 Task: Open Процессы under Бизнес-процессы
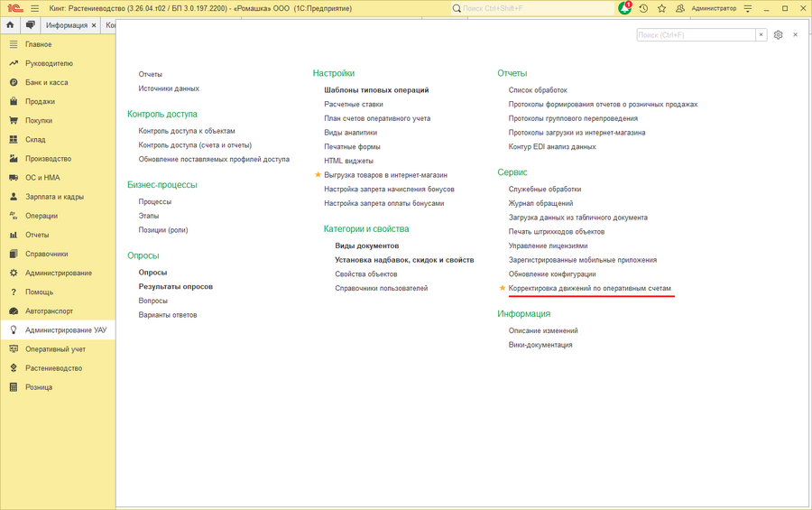point(155,201)
